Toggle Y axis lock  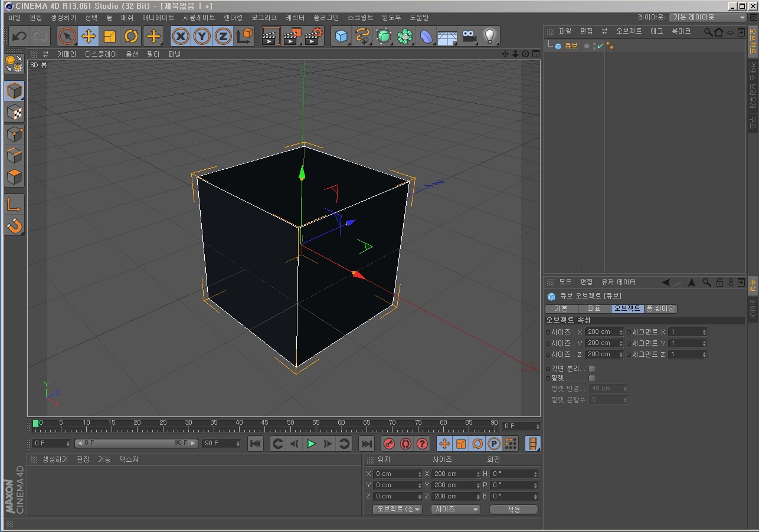pyautogui.click(x=202, y=37)
